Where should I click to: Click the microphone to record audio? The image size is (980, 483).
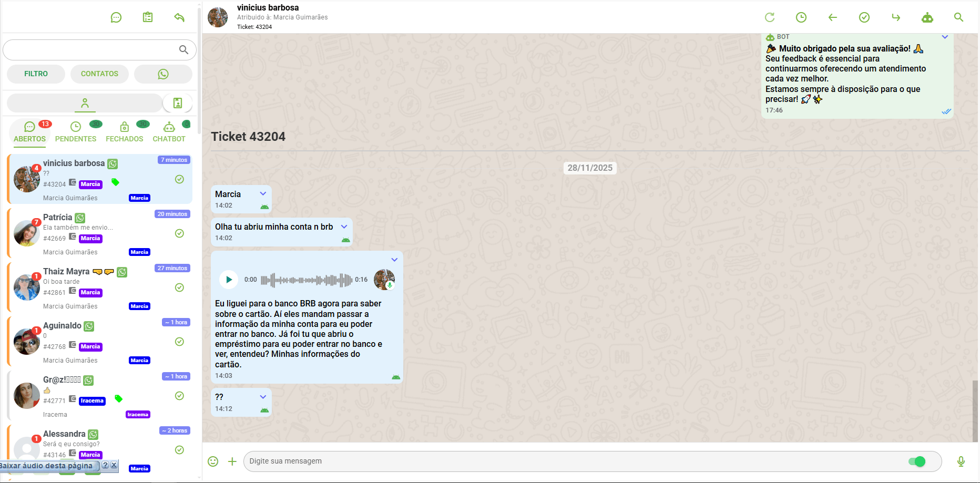point(961,461)
